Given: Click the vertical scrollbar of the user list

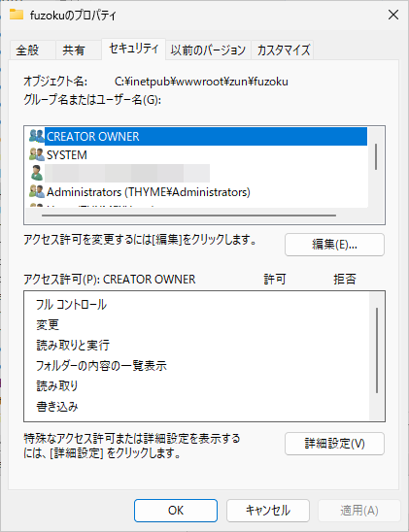Looking at the screenshot, I should point(376,156).
